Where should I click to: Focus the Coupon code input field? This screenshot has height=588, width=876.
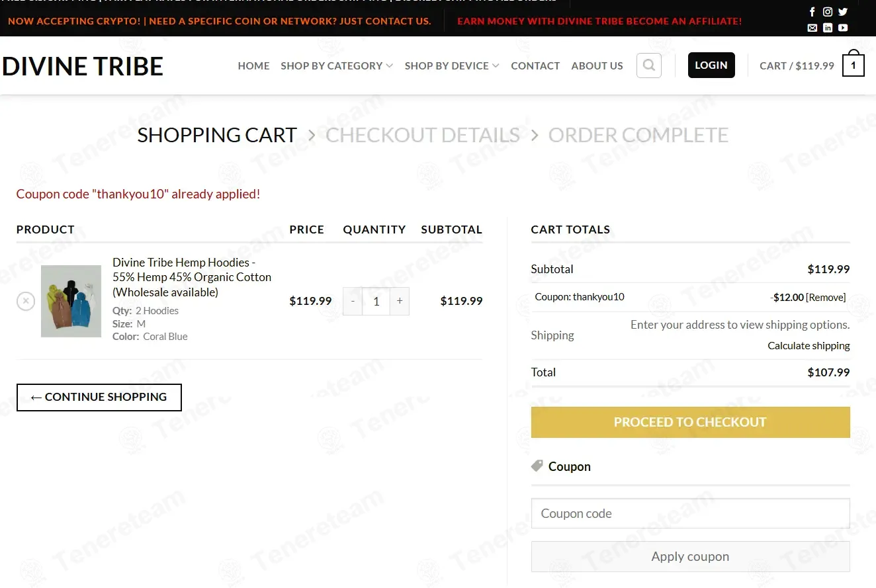[x=690, y=513]
